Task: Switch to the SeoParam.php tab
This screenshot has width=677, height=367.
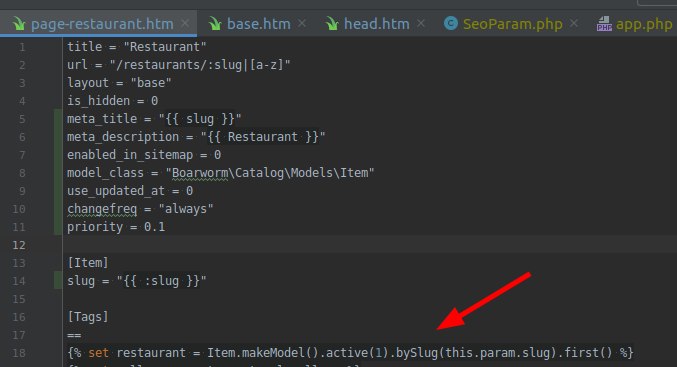Action: [512, 24]
